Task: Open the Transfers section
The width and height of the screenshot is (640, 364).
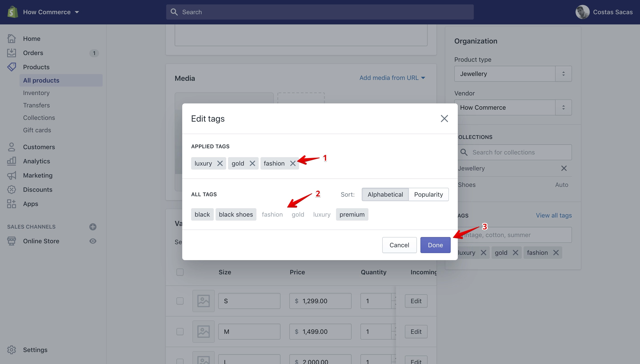Action: pyautogui.click(x=36, y=105)
